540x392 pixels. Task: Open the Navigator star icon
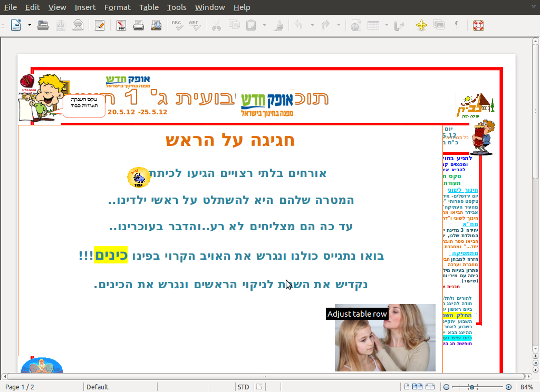coord(421,25)
